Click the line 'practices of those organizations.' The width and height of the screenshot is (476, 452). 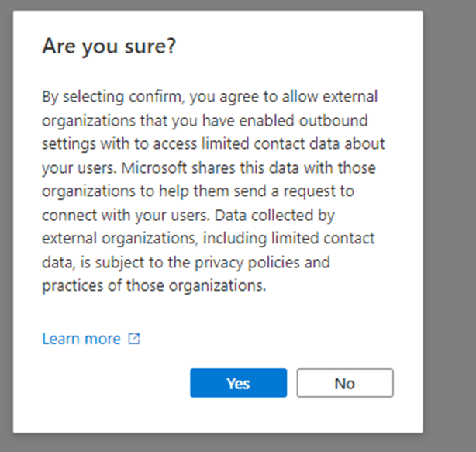coord(153,285)
